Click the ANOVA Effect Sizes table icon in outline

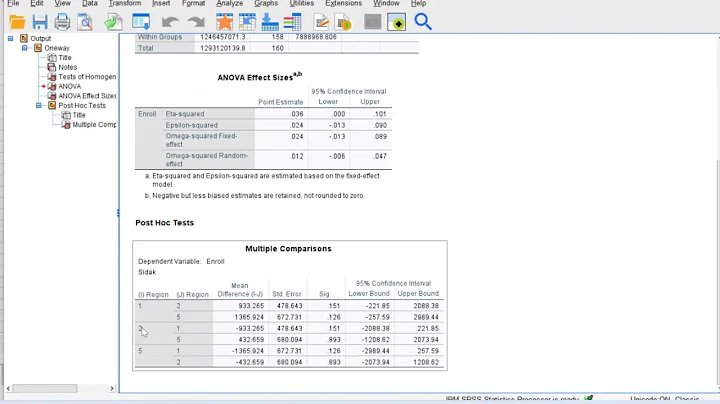52,96
